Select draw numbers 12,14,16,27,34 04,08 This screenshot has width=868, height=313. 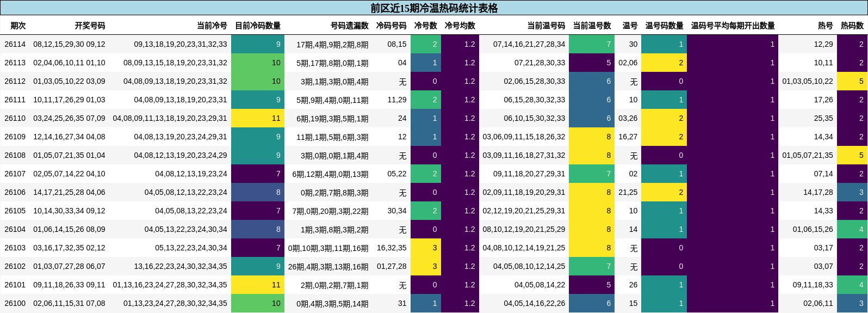[x=69, y=137]
